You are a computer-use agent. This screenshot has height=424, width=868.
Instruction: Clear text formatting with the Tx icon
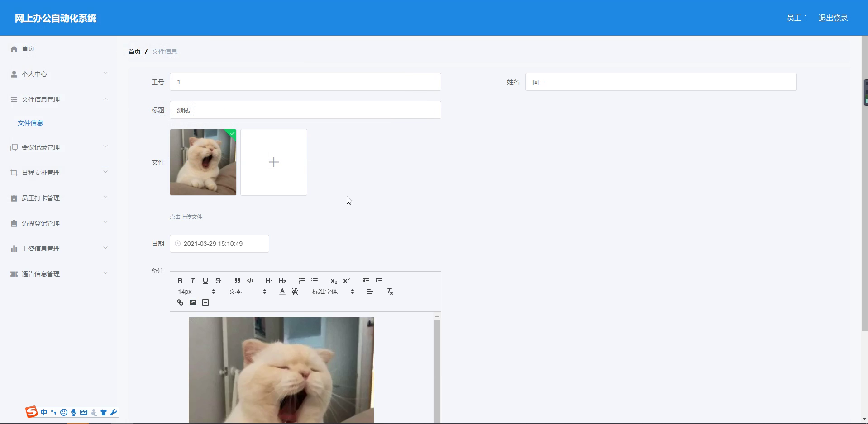click(389, 292)
